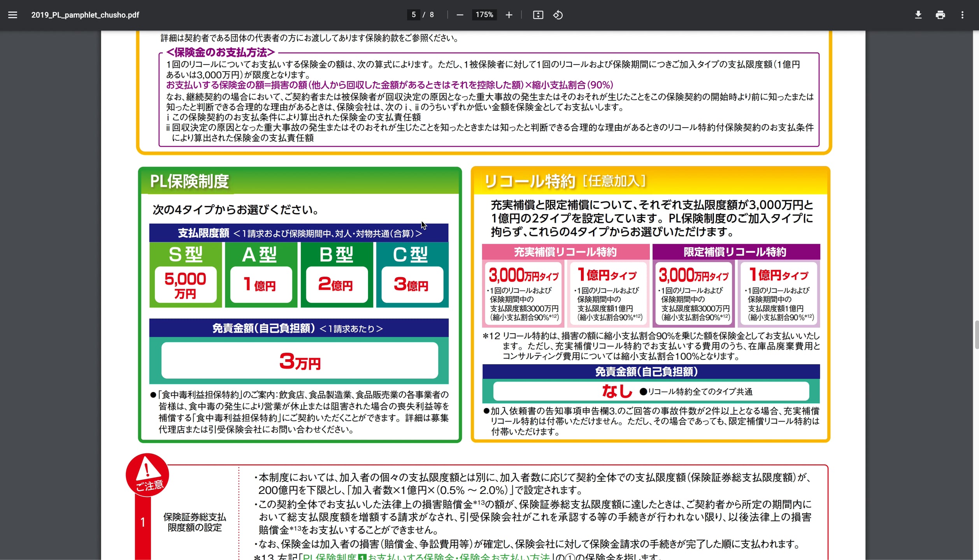
Task: Select the 175% zoom level field
Action: point(484,15)
